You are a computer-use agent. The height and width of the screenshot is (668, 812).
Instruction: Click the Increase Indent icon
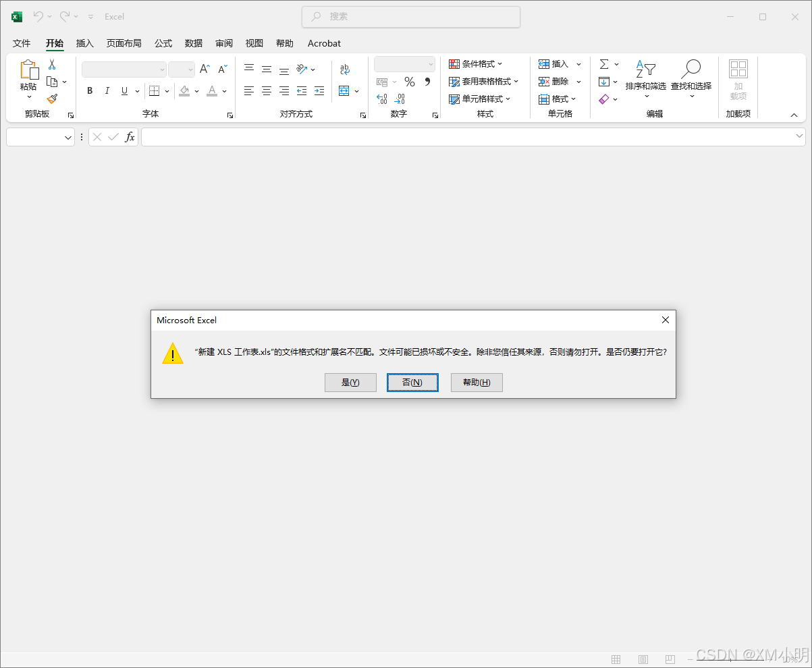[319, 90]
